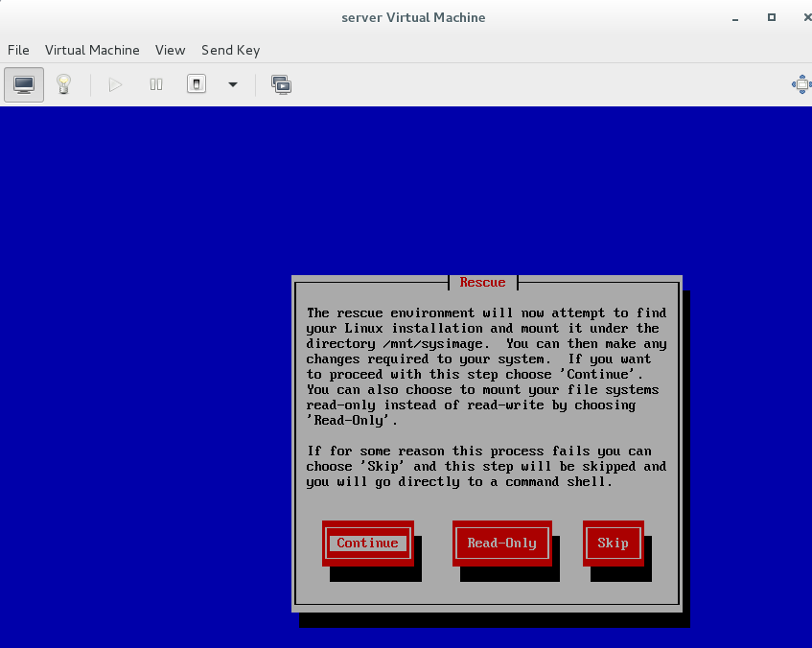Choose Read-Only mount option
The height and width of the screenshot is (648, 812).
pyautogui.click(x=501, y=543)
